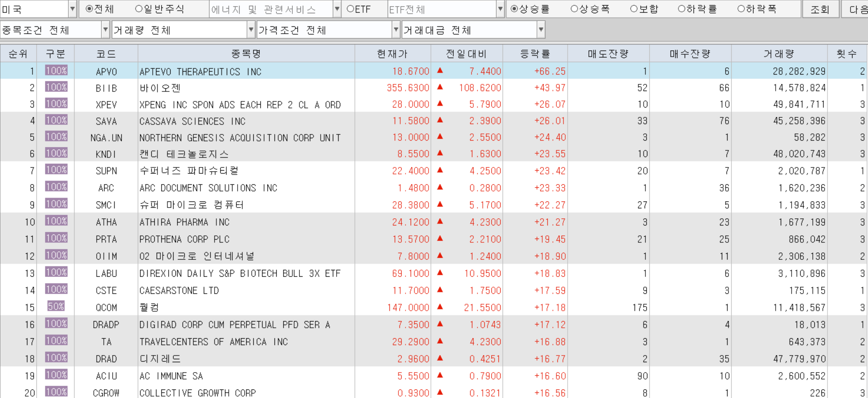Expand the 거래대금 전체 dropdown

tap(541, 30)
